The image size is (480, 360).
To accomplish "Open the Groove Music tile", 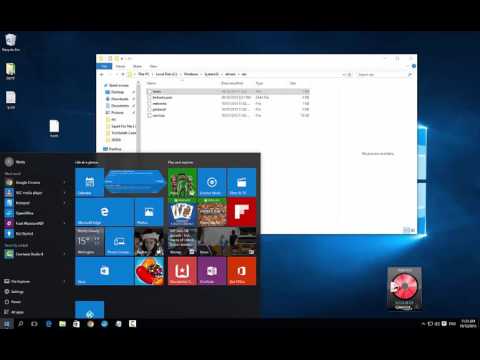I will pos(212,182).
